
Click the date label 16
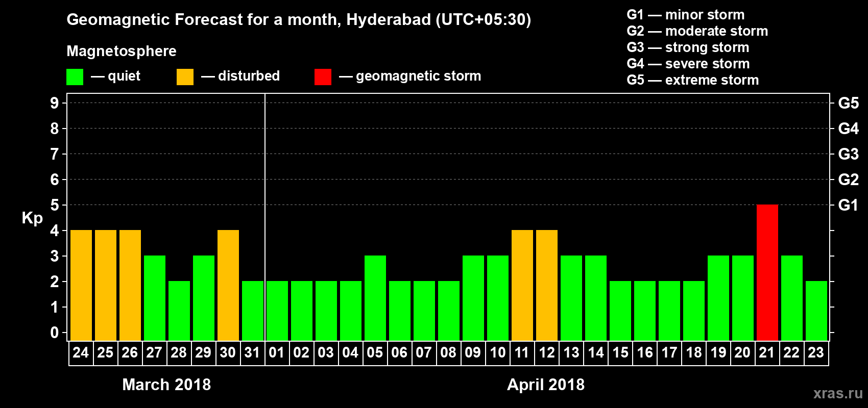click(644, 352)
